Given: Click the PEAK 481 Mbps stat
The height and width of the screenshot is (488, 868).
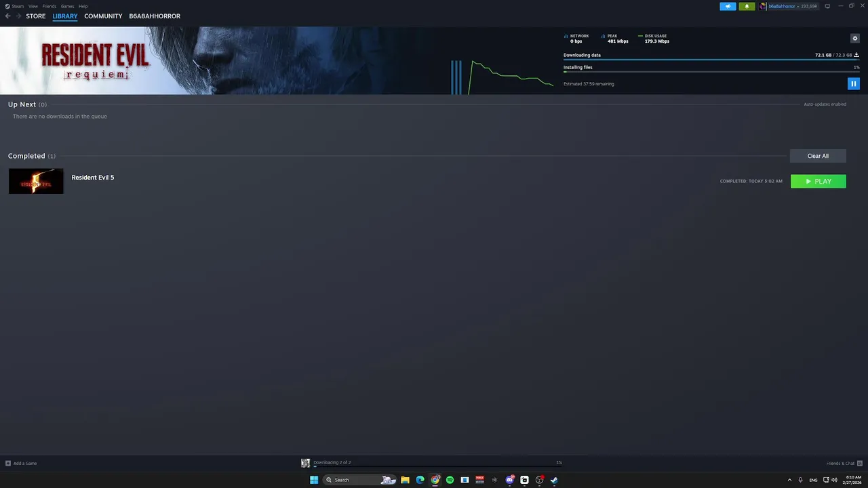Looking at the screenshot, I should click(x=615, y=39).
